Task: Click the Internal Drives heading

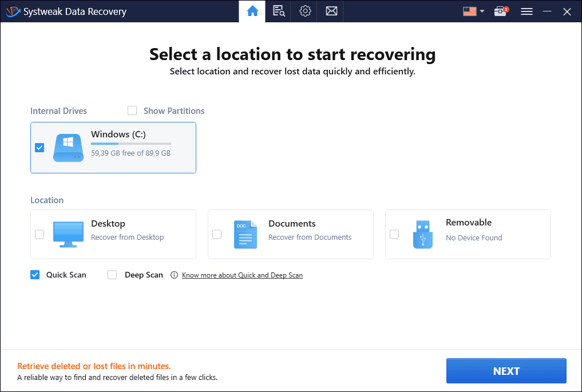Action: pyautogui.click(x=58, y=110)
